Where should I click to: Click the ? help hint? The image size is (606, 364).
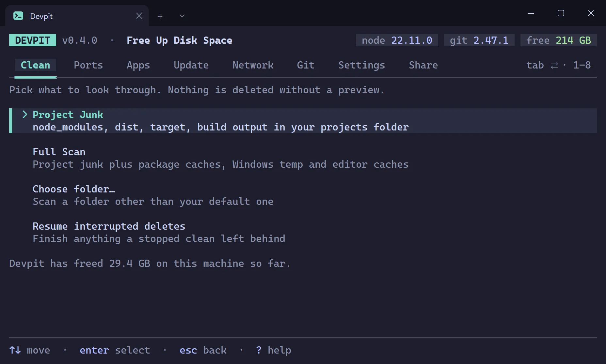click(x=274, y=350)
